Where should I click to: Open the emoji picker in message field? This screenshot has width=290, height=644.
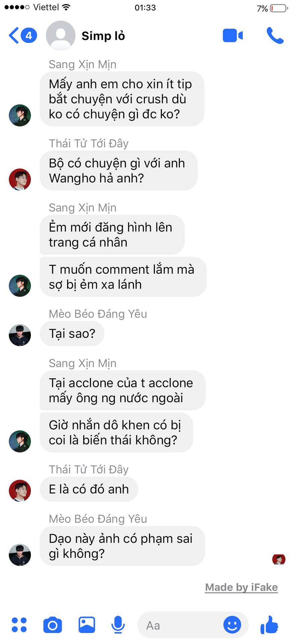(232, 625)
